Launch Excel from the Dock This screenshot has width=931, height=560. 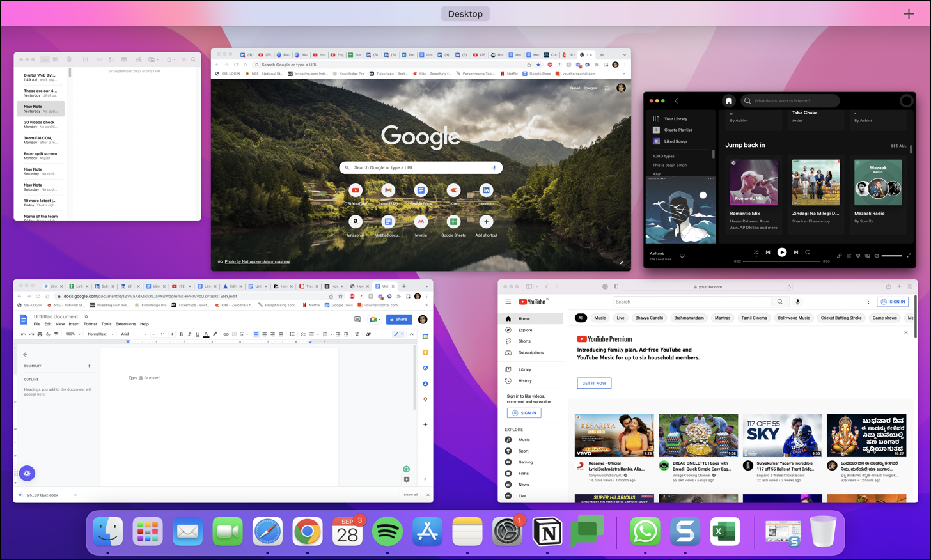point(724,531)
